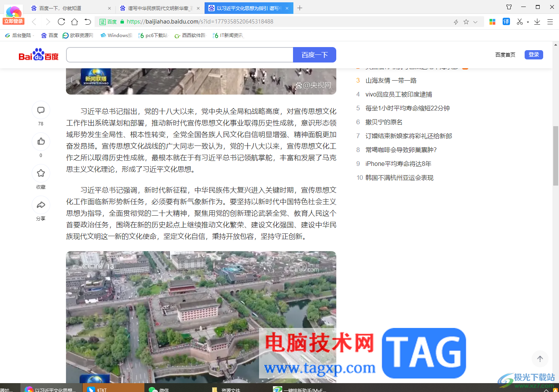The image size is (559, 392).
Task: Expand the 后台登陆 bookmark folder menu
Action: 19,35
